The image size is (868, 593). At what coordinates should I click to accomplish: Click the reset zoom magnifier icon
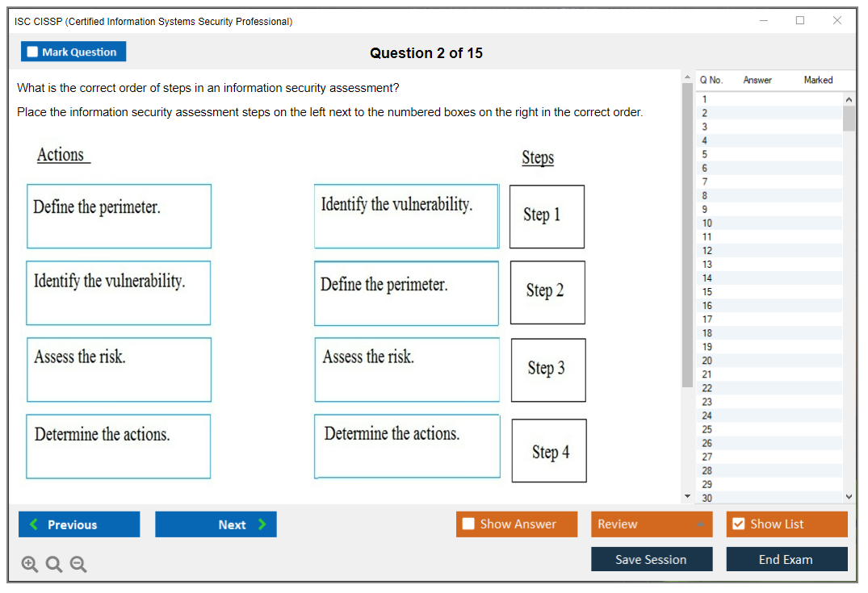coord(54,565)
